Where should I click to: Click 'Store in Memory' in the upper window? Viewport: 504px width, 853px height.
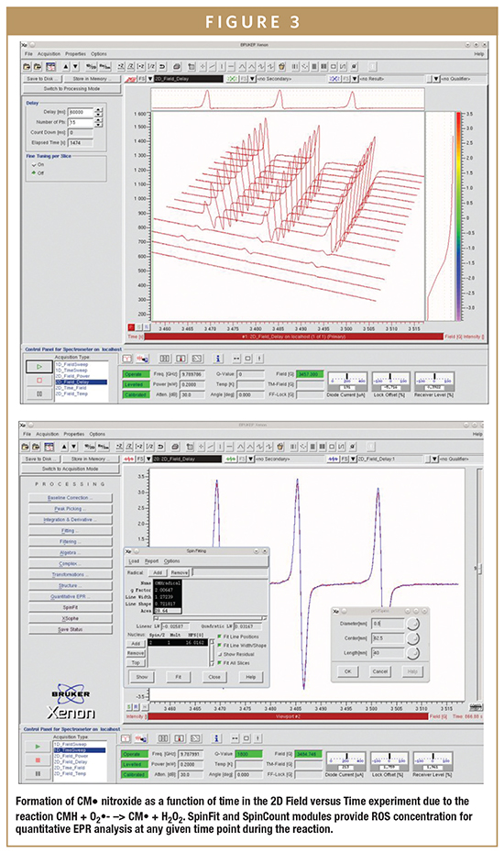pyautogui.click(x=91, y=79)
